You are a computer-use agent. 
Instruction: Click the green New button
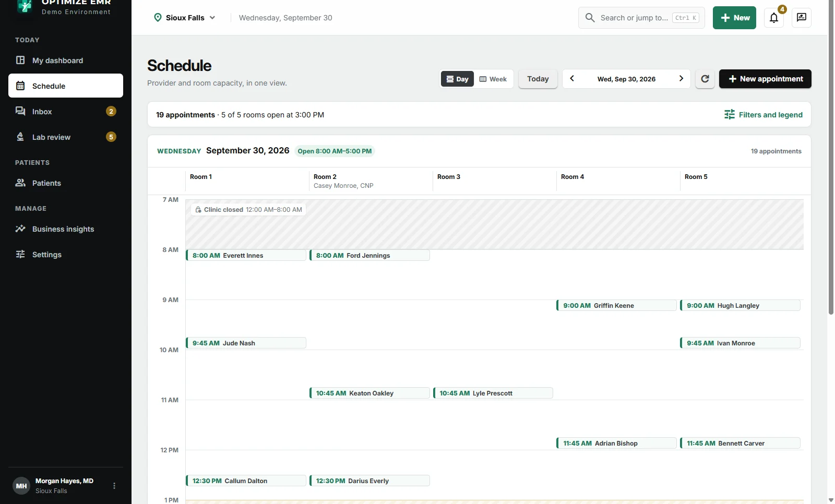[x=734, y=18]
